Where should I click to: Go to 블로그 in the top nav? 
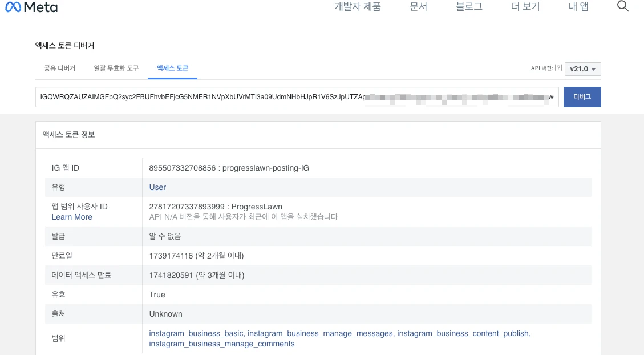pyautogui.click(x=469, y=7)
